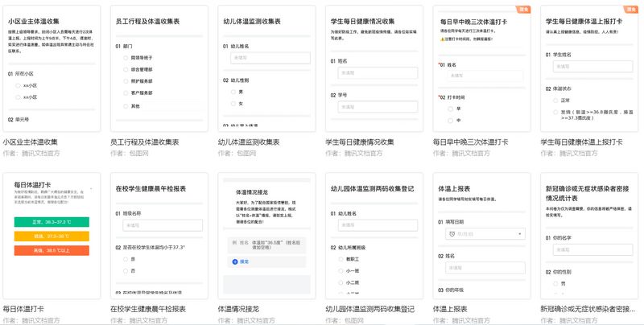Select the 男 radio in 幼儿体温监测收集表

230,92
